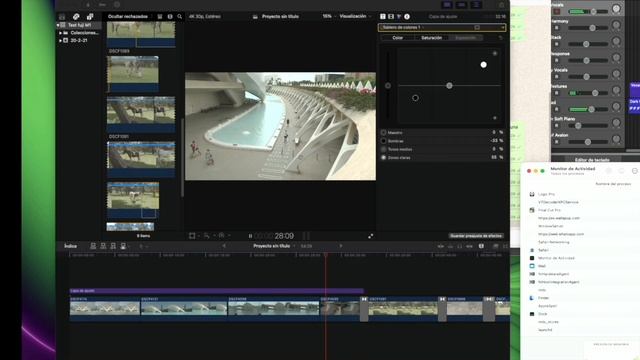The height and width of the screenshot is (360, 640).
Task: Switch to the Saturación tab
Action: pos(431,38)
